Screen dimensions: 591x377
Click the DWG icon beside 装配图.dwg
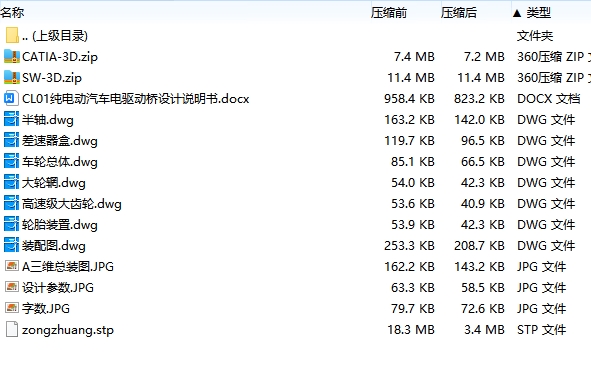(11, 245)
